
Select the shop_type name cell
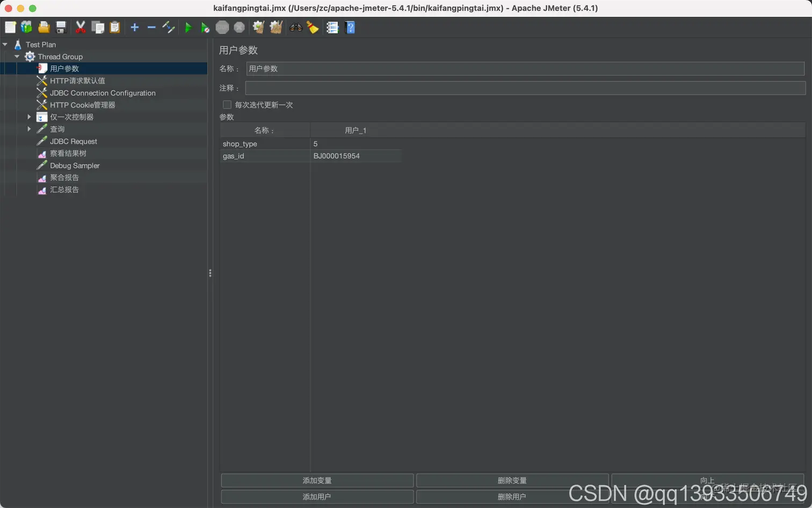265,144
